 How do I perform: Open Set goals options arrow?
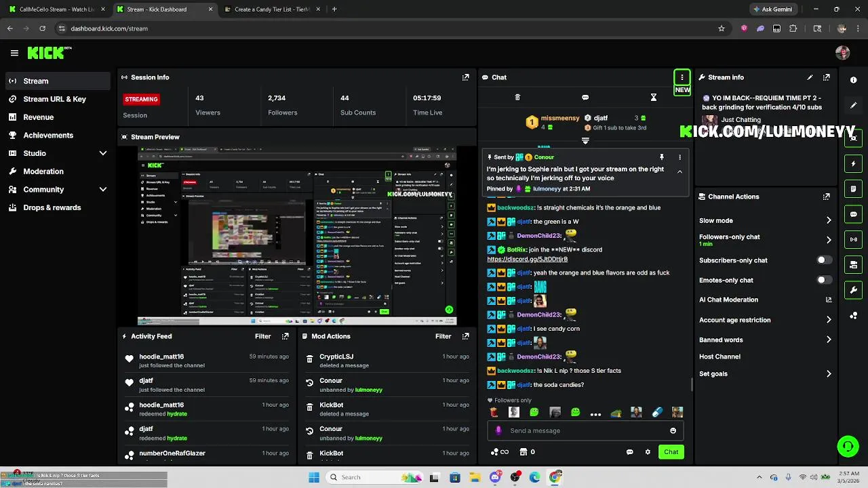(829, 373)
